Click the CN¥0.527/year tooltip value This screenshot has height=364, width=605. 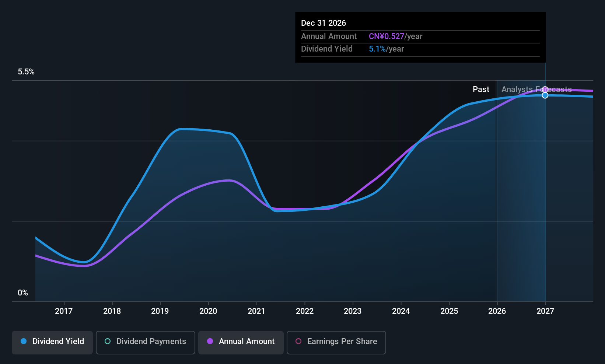pos(395,36)
